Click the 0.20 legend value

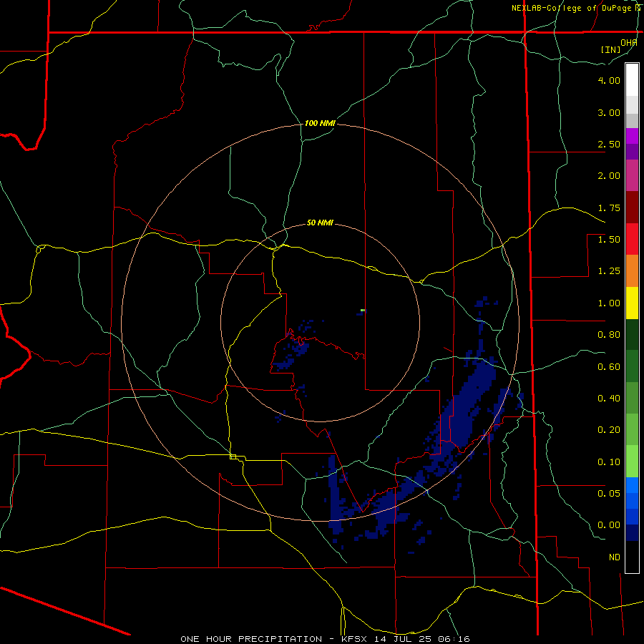tap(609, 430)
